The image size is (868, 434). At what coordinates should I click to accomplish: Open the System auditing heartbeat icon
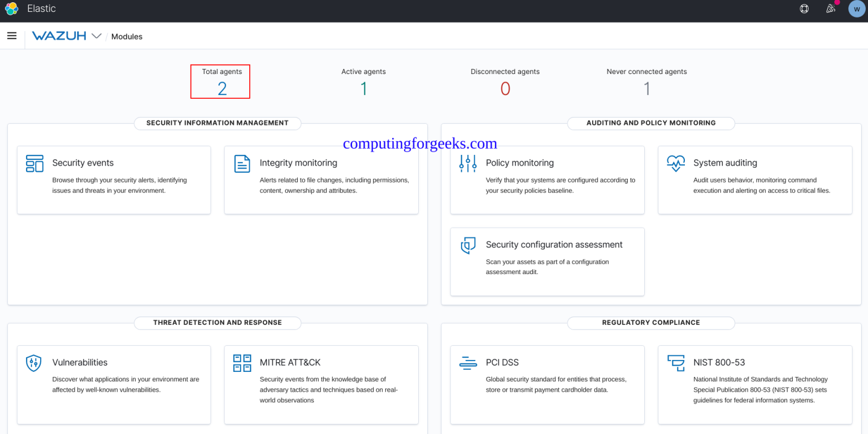click(x=675, y=163)
